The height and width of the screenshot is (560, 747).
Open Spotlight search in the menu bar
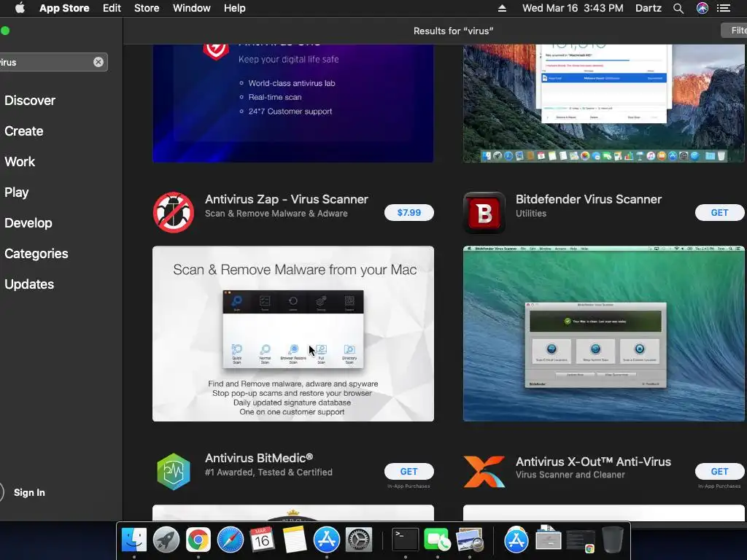click(x=678, y=8)
